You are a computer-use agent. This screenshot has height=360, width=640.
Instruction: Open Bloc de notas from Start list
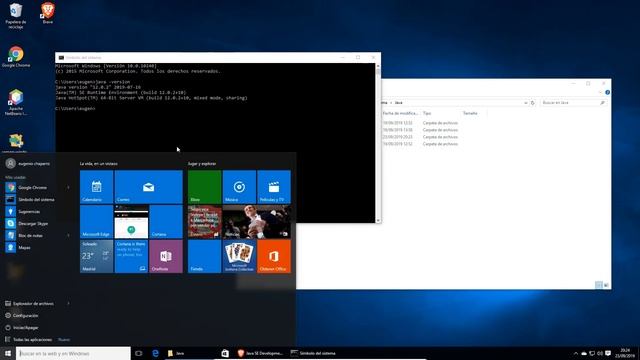[x=30, y=236]
